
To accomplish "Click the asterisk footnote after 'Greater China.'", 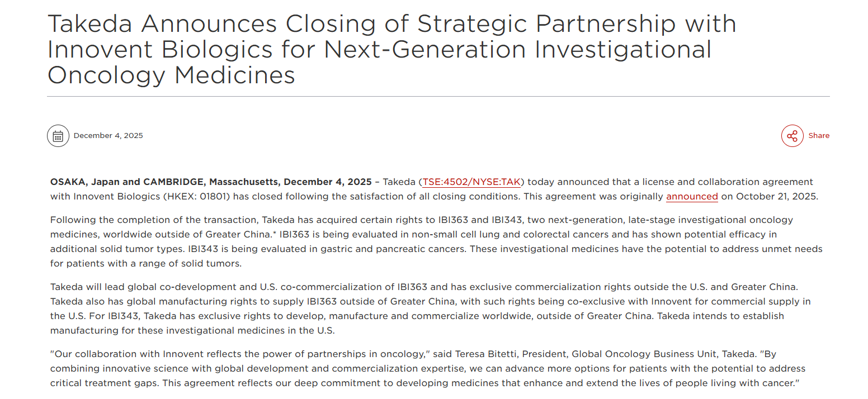I will click(x=275, y=234).
